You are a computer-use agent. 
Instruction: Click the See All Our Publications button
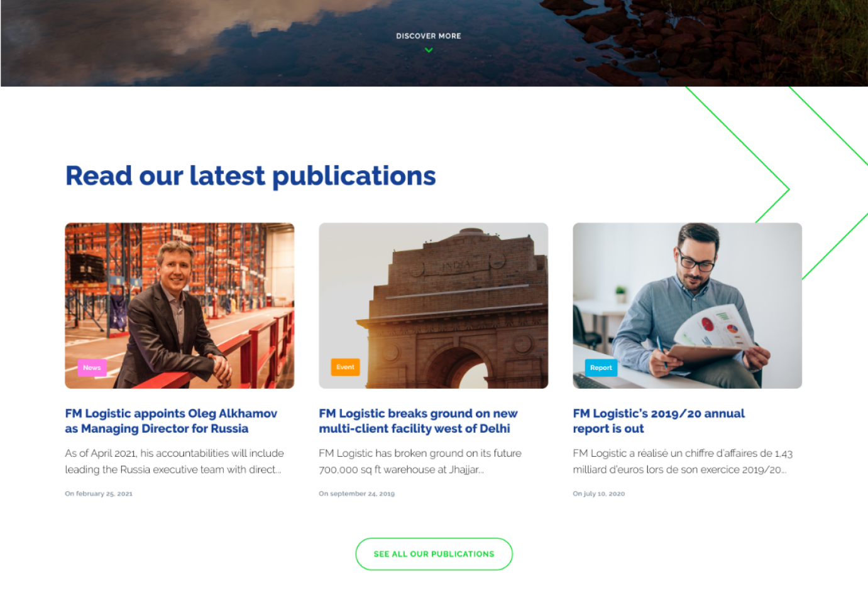point(434,554)
